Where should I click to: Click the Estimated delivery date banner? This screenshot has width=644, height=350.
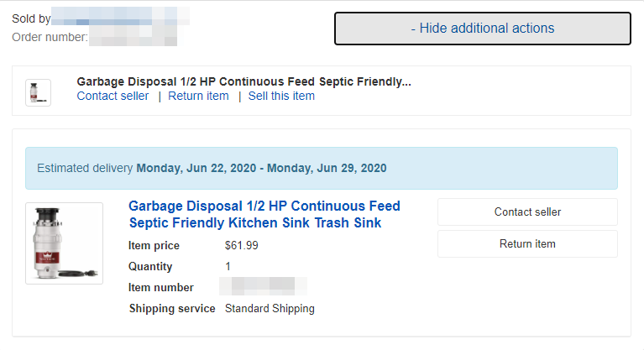[322, 169]
